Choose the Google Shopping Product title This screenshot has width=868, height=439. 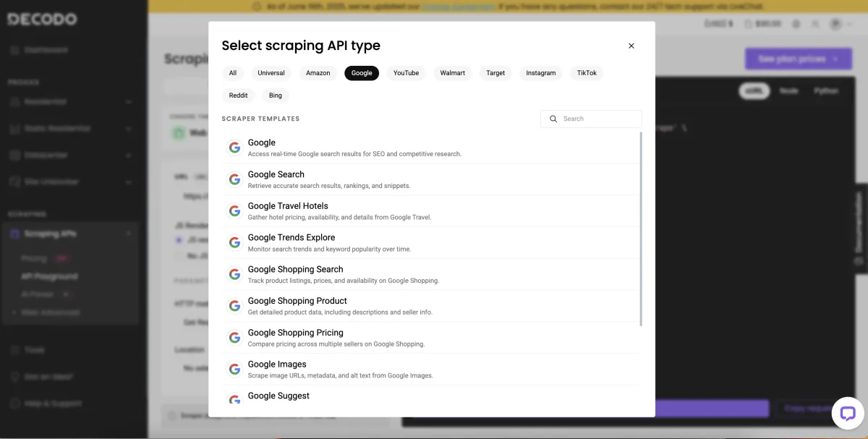(x=297, y=301)
